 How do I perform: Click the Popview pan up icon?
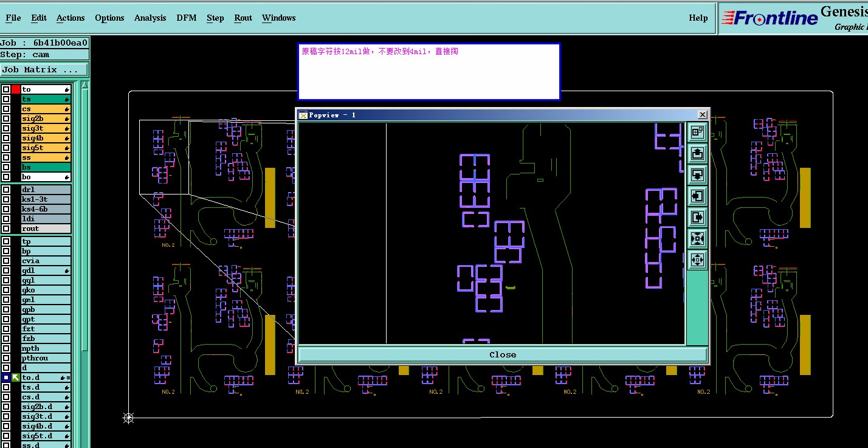pyautogui.click(x=697, y=153)
